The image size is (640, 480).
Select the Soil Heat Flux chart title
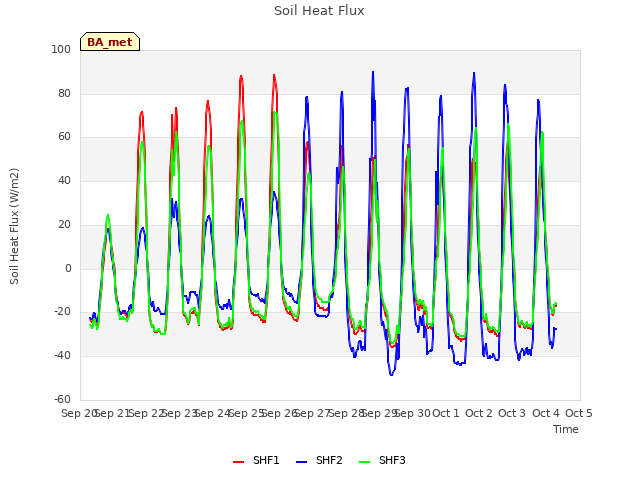[x=319, y=11]
